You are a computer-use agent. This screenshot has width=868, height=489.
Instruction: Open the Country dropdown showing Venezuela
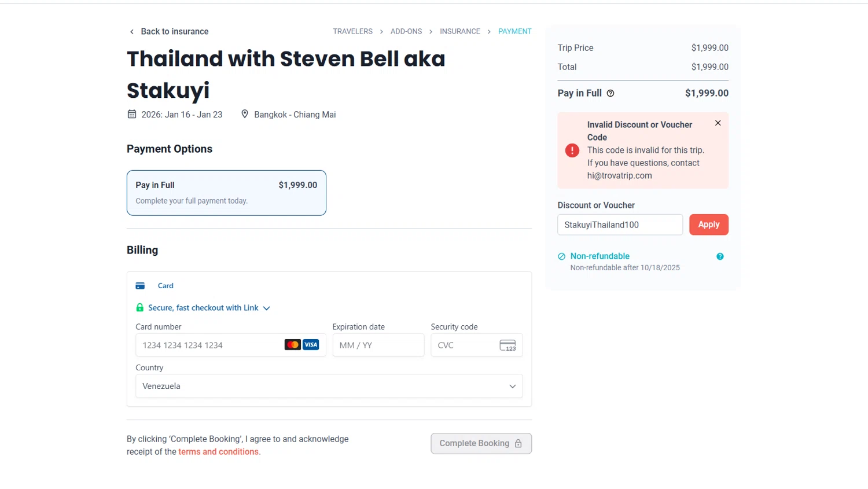[x=329, y=386]
